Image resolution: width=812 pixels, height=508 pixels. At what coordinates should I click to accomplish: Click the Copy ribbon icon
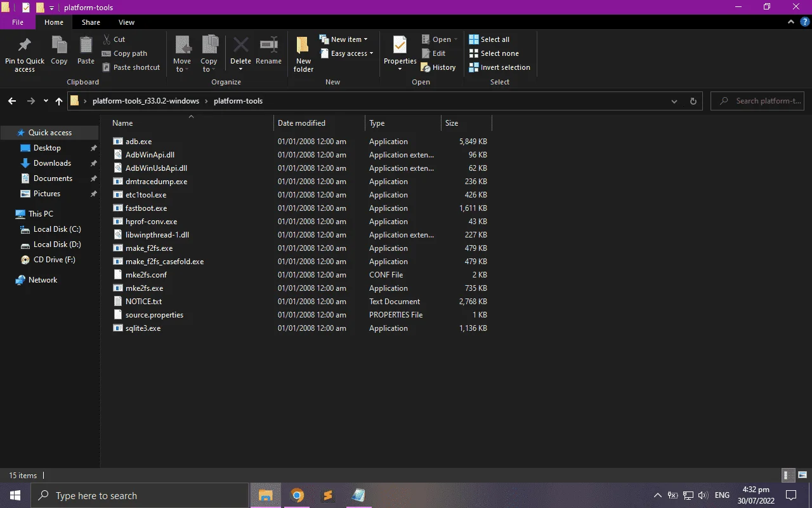tap(59, 46)
